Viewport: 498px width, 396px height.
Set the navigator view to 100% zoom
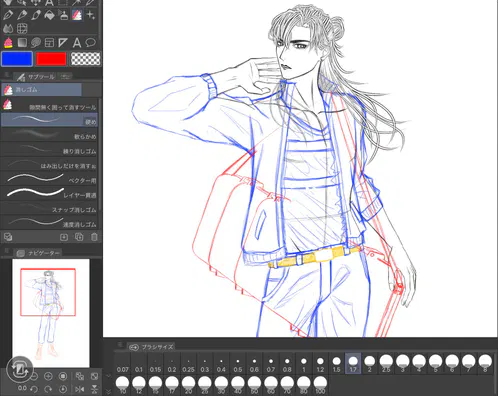pyautogui.click(x=63, y=376)
